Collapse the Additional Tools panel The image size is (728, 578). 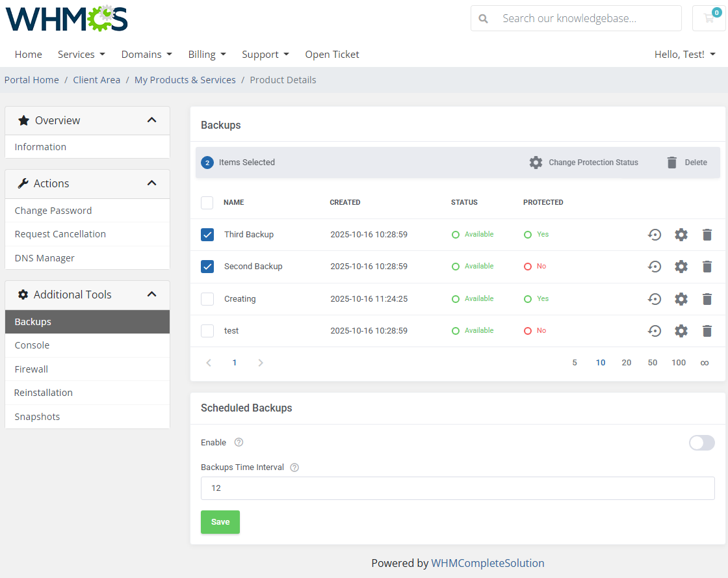point(151,295)
